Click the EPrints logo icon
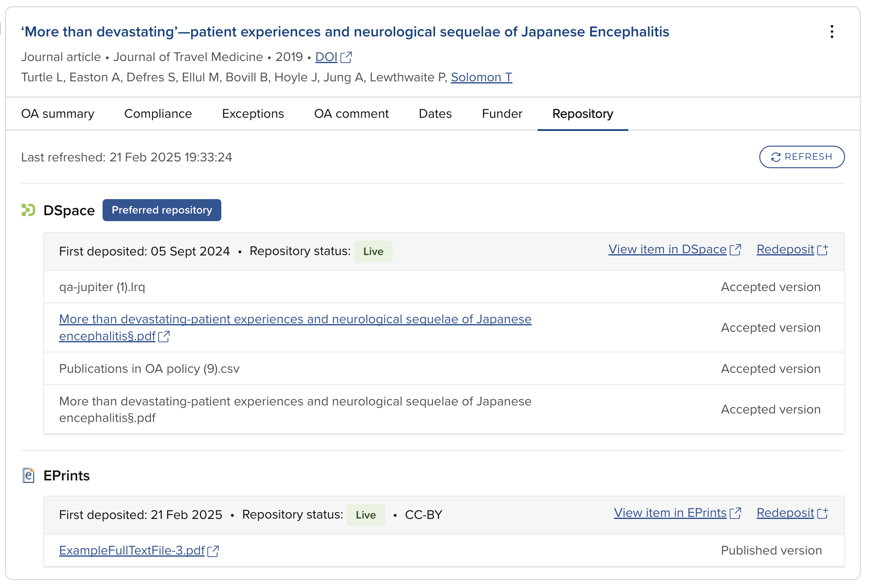Image resolution: width=870 pixels, height=588 pixels. (28, 475)
